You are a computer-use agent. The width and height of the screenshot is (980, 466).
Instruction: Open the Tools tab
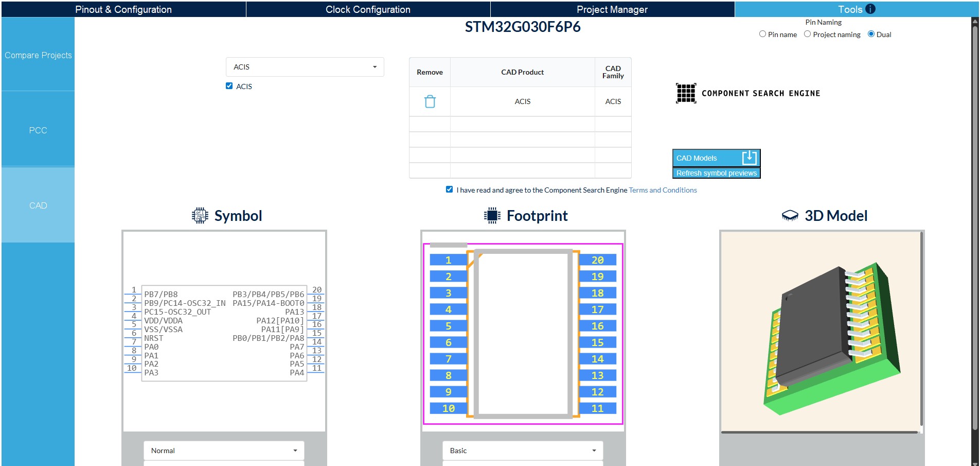pos(857,9)
